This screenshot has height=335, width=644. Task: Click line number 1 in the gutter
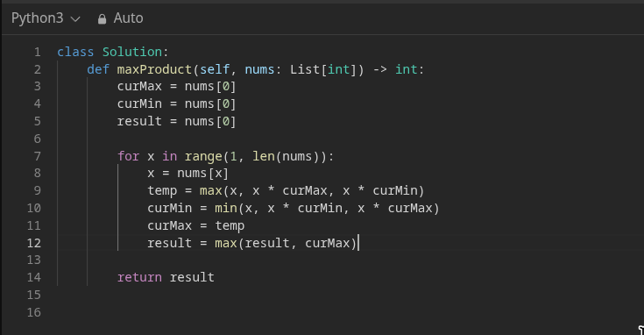point(38,52)
